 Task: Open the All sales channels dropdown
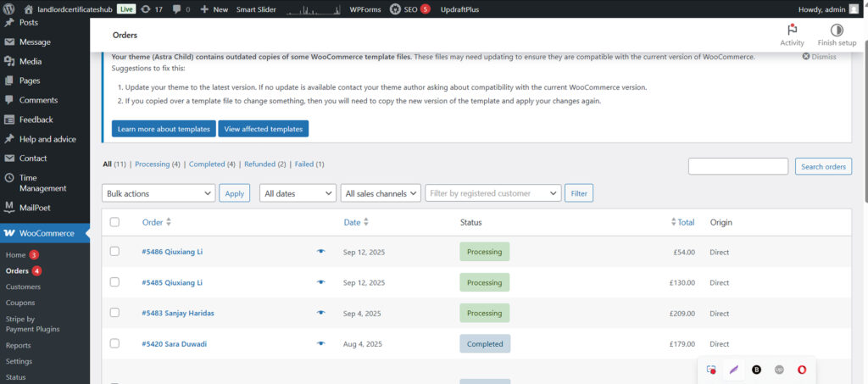pos(381,193)
